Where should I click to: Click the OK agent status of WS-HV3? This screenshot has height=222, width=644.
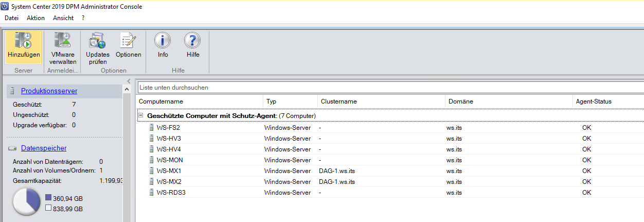(587, 138)
